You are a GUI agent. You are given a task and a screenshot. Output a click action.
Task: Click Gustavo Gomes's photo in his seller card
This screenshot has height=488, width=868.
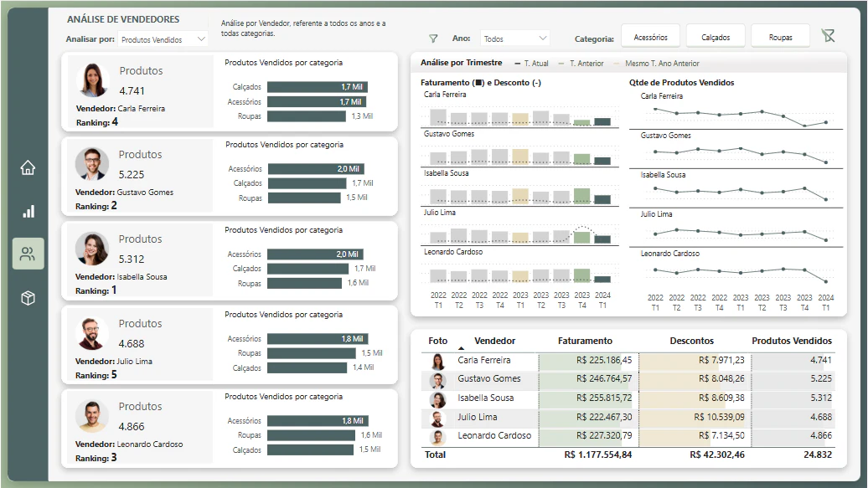[x=92, y=164]
